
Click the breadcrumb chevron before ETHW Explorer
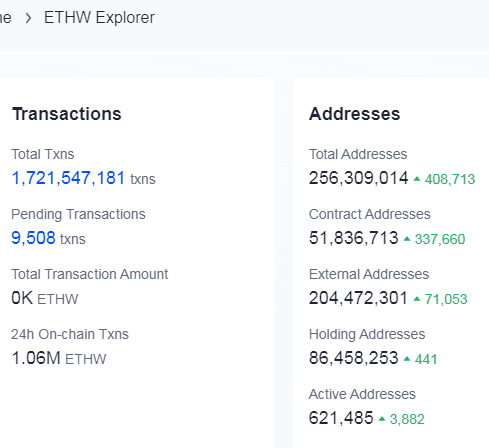(28, 18)
